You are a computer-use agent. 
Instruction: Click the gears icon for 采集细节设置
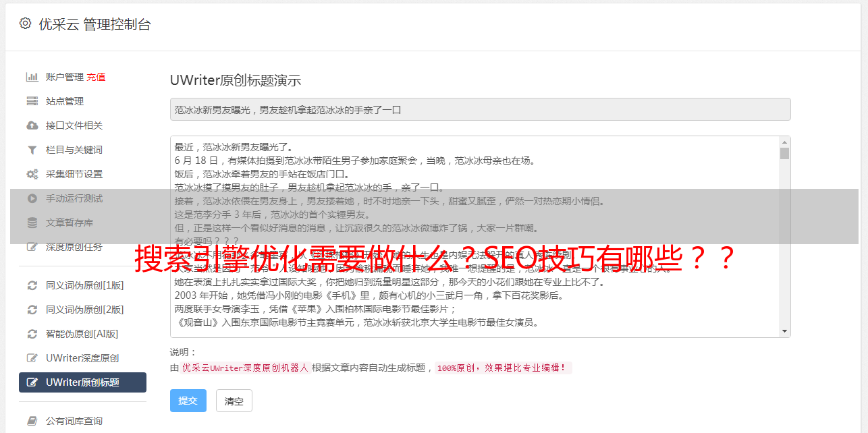coord(32,174)
